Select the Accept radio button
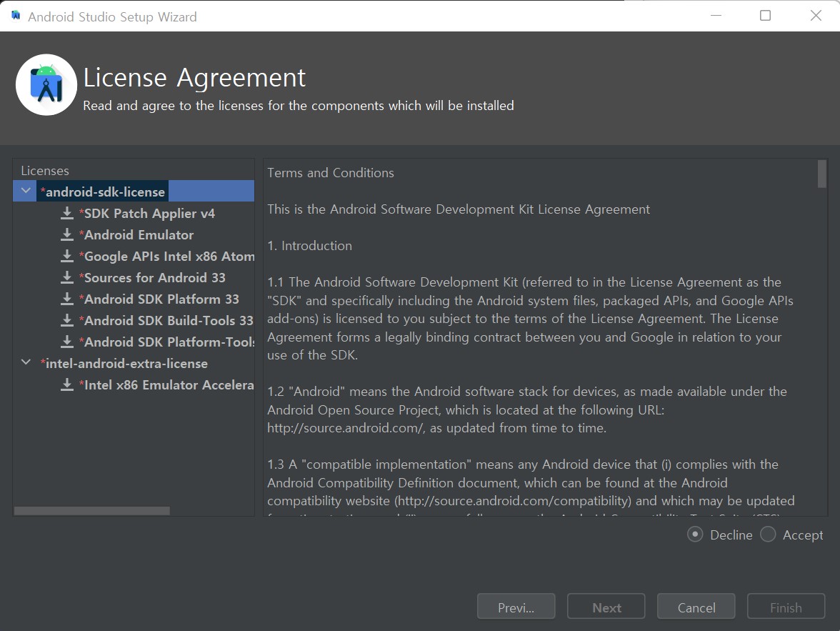The height and width of the screenshot is (631, 840). (768, 535)
